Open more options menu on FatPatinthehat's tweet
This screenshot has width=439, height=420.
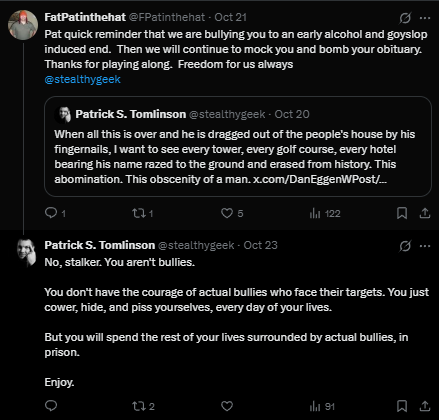pos(425,18)
